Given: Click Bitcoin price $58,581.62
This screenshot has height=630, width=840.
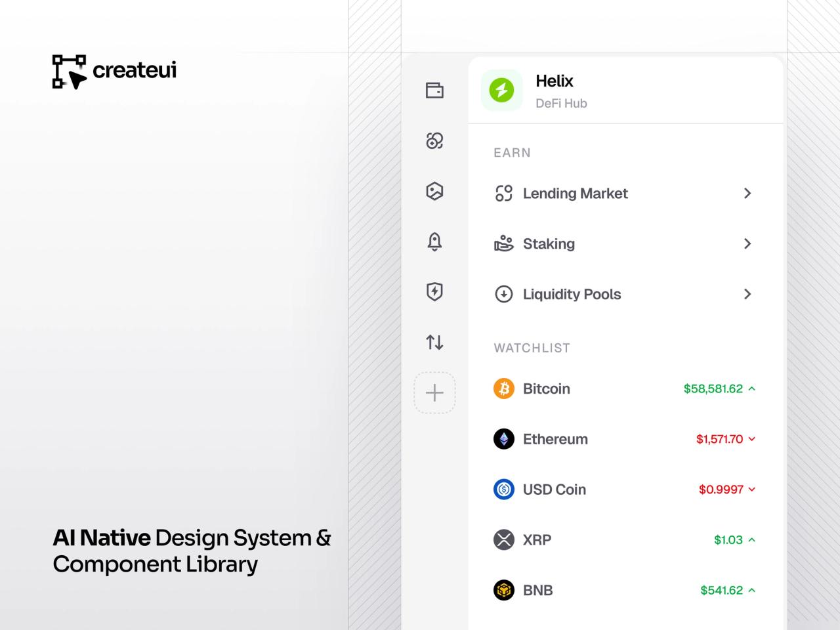Looking at the screenshot, I should click(x=713, y=388).
